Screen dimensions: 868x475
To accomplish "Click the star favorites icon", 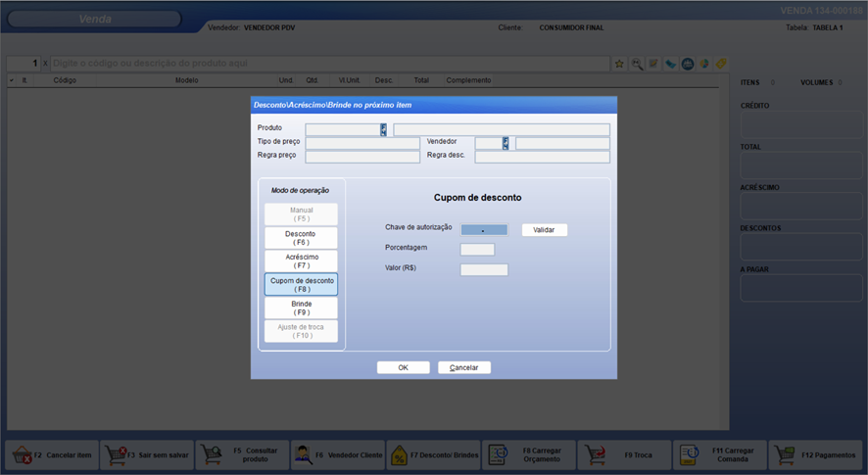I will pyautogui.click(x=619, y=64).
